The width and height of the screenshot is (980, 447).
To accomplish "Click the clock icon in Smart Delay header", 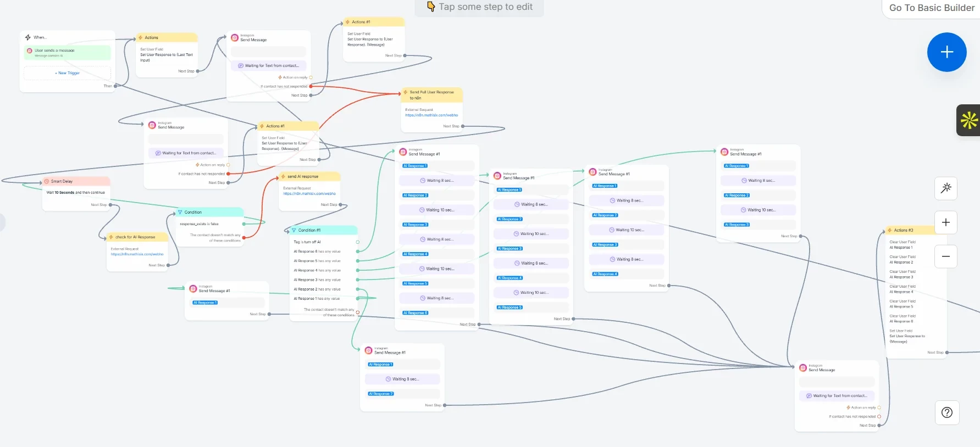I will tap(46, 181).
